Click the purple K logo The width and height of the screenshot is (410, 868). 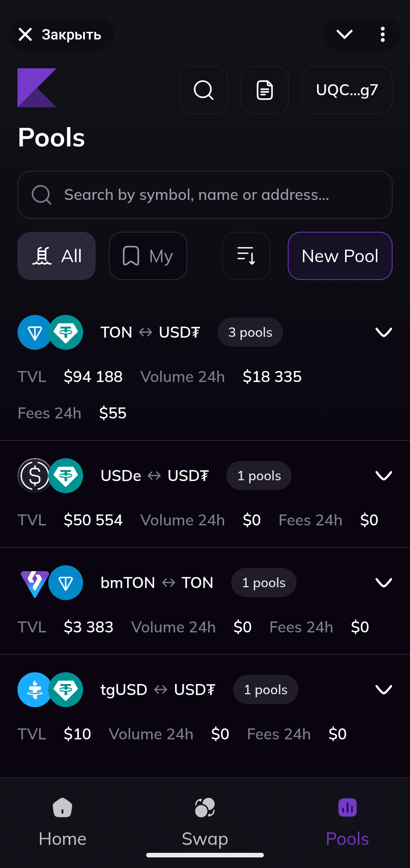tap(37, 88)
